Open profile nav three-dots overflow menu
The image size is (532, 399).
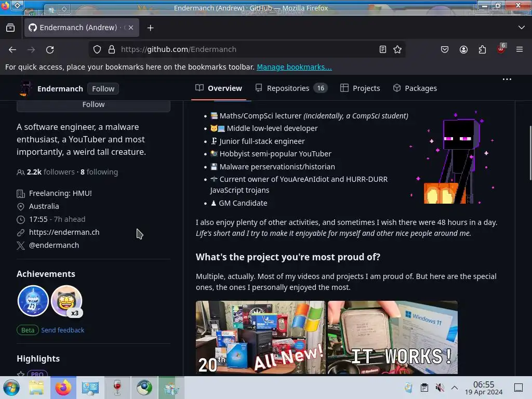pos(507,79)
